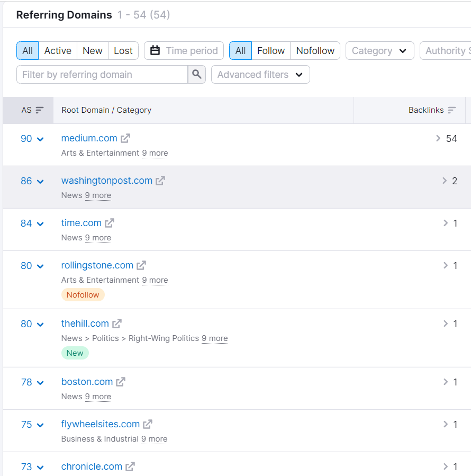The height and width of the screenshot is (476, 471).
Task: Open chronicle.com external link icon
Action: (130, 466)
